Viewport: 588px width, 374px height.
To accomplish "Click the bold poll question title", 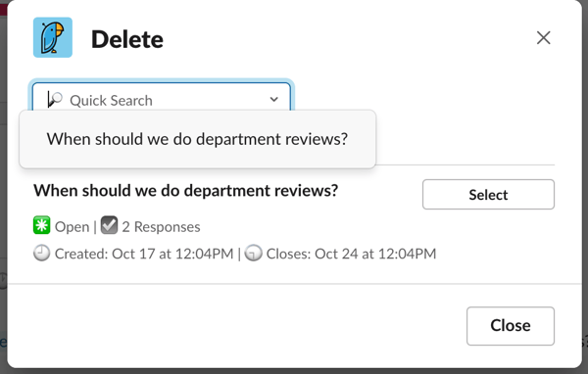I will [x=186, y=190].
